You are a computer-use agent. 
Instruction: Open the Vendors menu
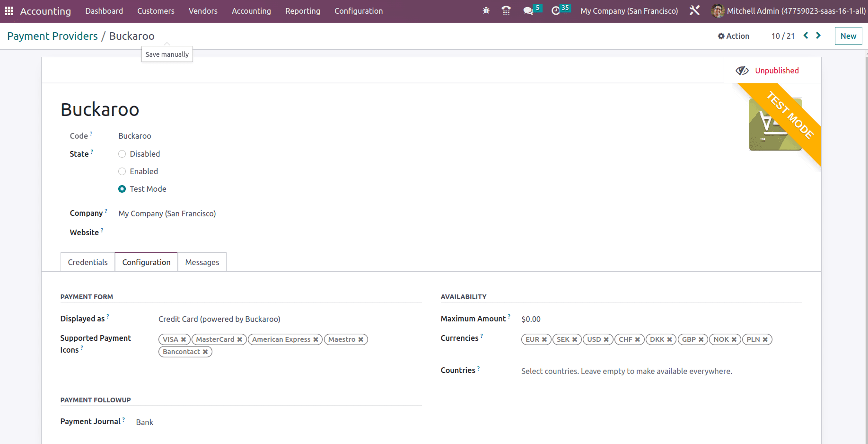coord(203,11)
